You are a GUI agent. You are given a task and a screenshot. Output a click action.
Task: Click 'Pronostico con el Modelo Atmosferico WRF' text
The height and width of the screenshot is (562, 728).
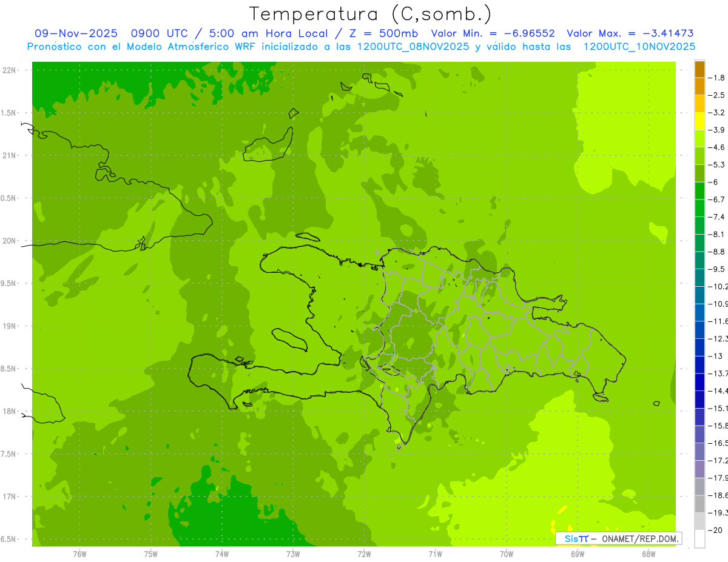(144, 47)
